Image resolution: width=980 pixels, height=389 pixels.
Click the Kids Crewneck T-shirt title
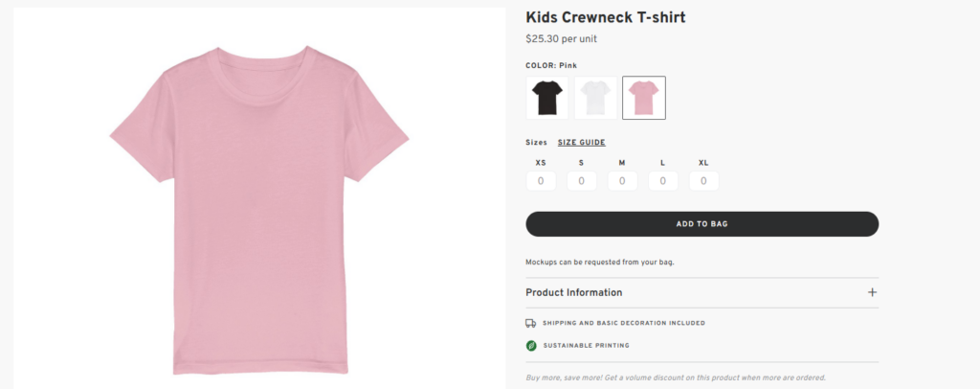point(606,17)
